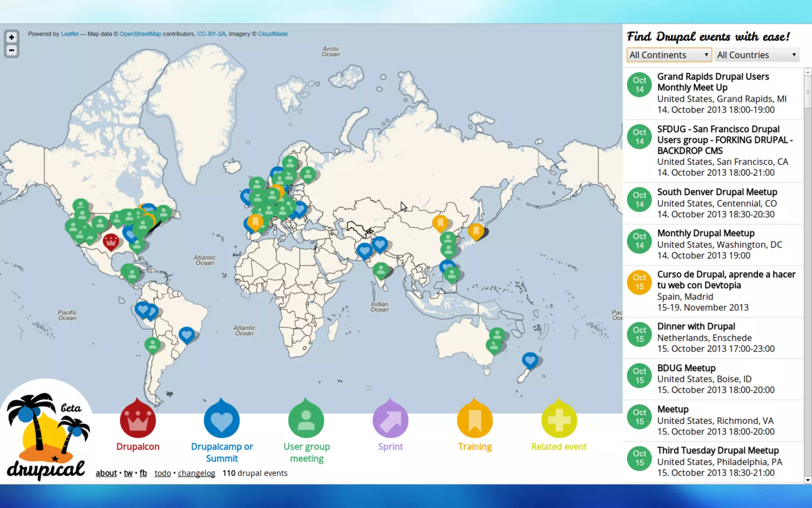Open the about link
The width and height of the screenshot is (812, 508).
tap(106, 473)
